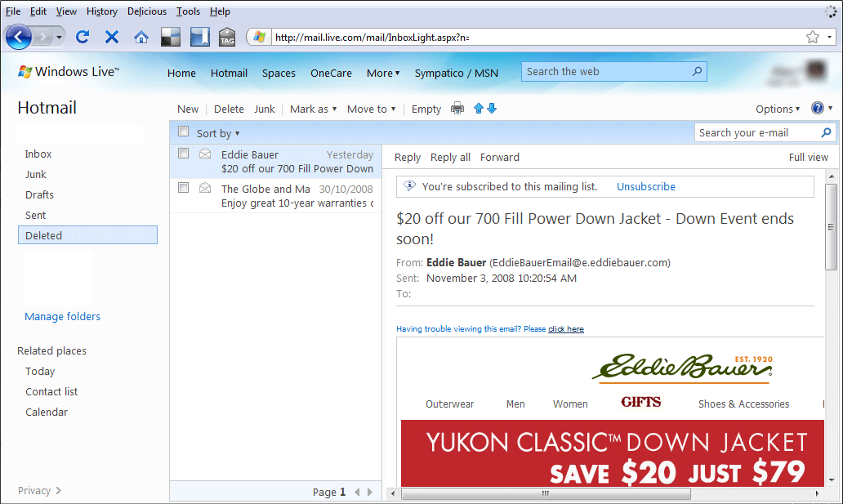843x504 pixels.
Task: Open the OneCare link
Action: tap(331, 74)
